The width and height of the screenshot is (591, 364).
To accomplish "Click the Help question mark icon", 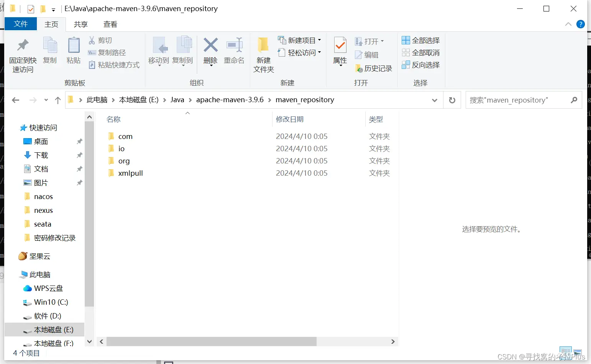I will [581, 24].
